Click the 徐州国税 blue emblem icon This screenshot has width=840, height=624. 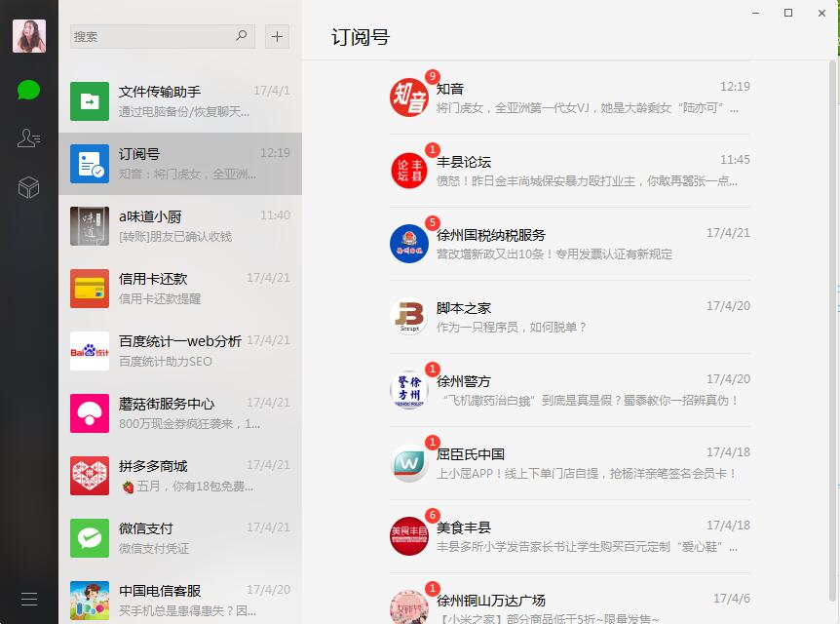pyautogui.click(x=408, y=244)
